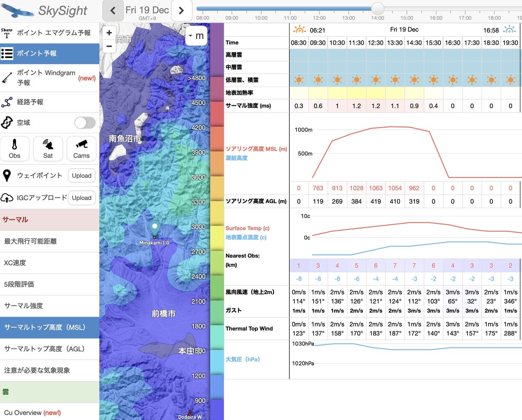Open the Cams camera button
Viewport: 522px width, 420px height.
tap(81, 148)
